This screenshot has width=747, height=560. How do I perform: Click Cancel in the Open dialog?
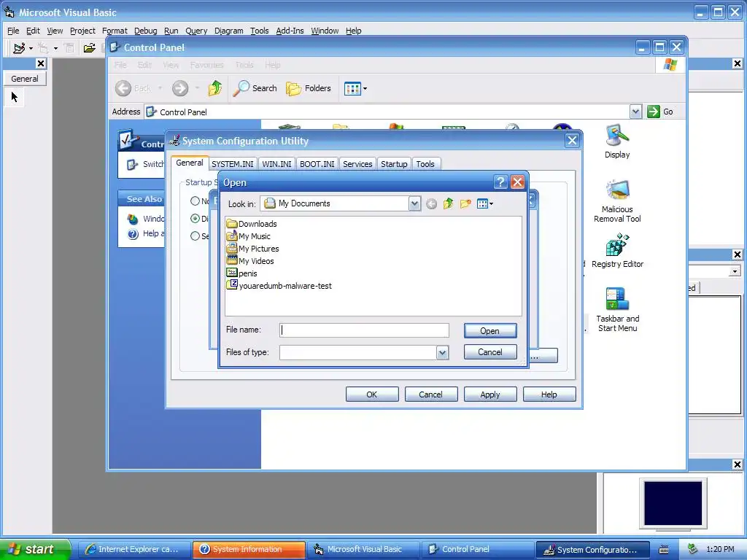490,352
